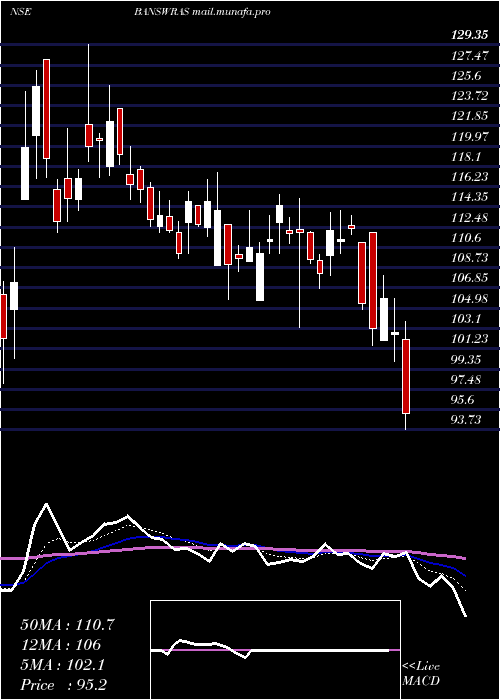Click the 104.98 price axis label

click(469, 299)
